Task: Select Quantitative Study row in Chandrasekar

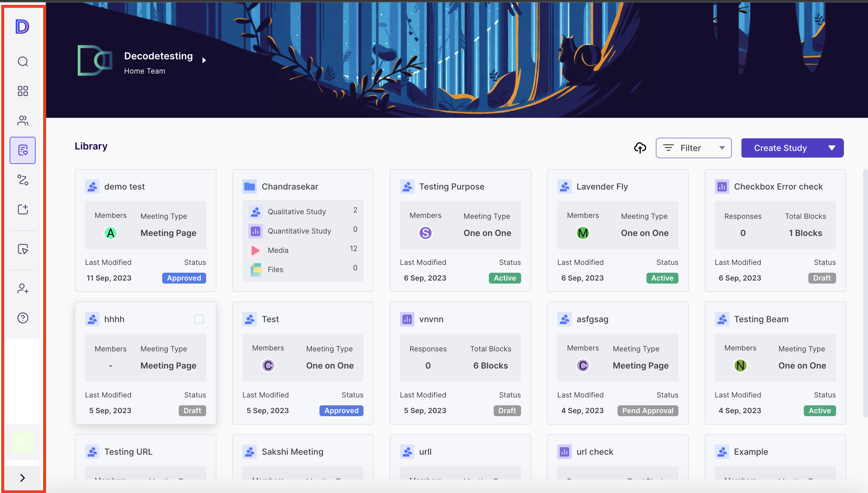Action: (x=303, y=231)
